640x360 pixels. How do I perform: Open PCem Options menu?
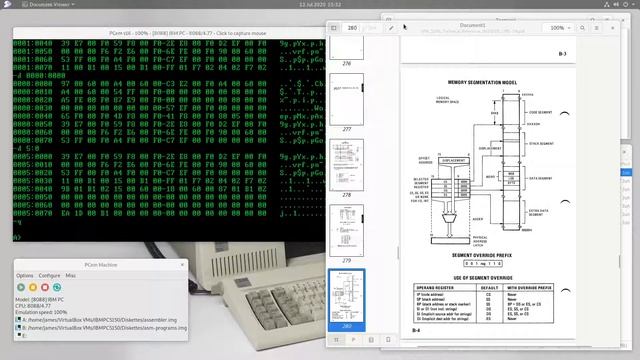[24, 276]
